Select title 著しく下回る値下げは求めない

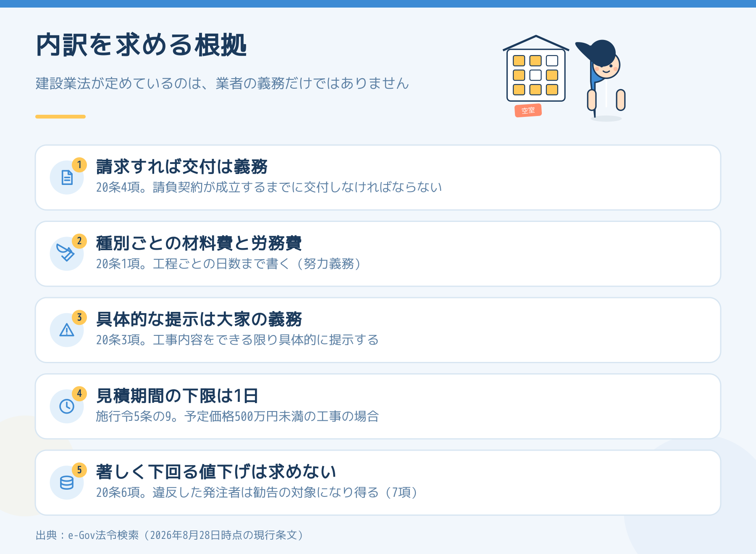click(x=216, y=472)
